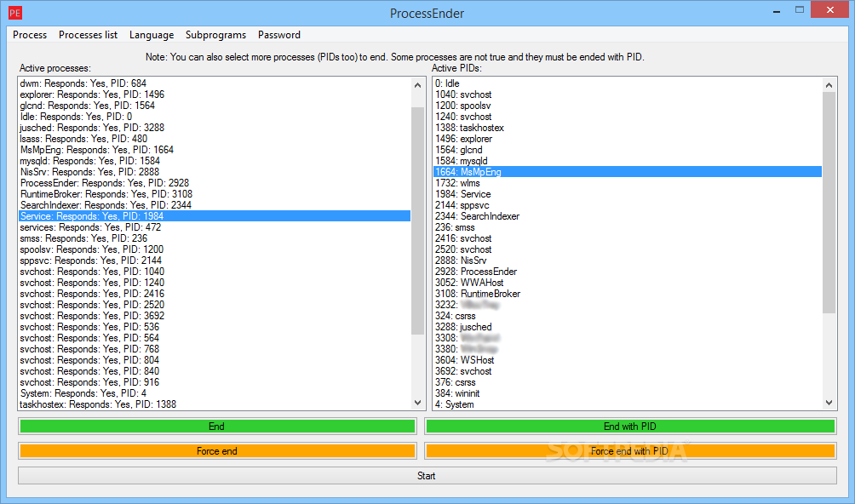
Task: Select svchost row with PID 1040
Action: (x=215, y=272)
